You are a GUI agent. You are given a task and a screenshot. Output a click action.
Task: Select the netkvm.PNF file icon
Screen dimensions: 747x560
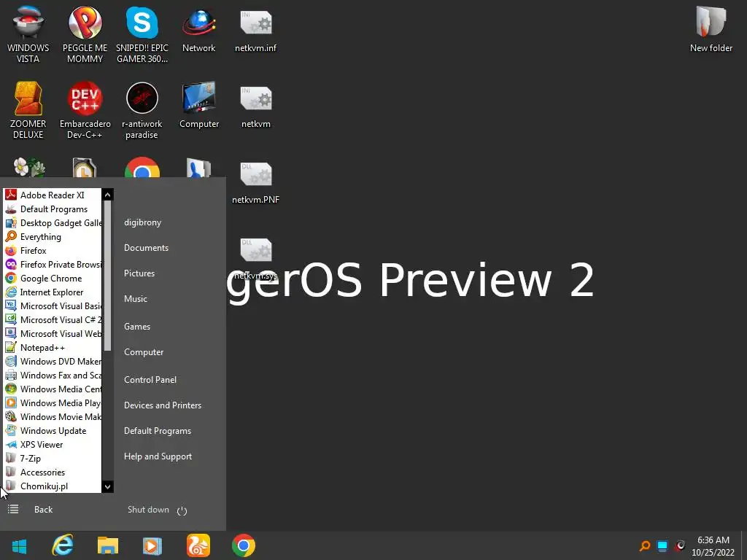[256, 181]
